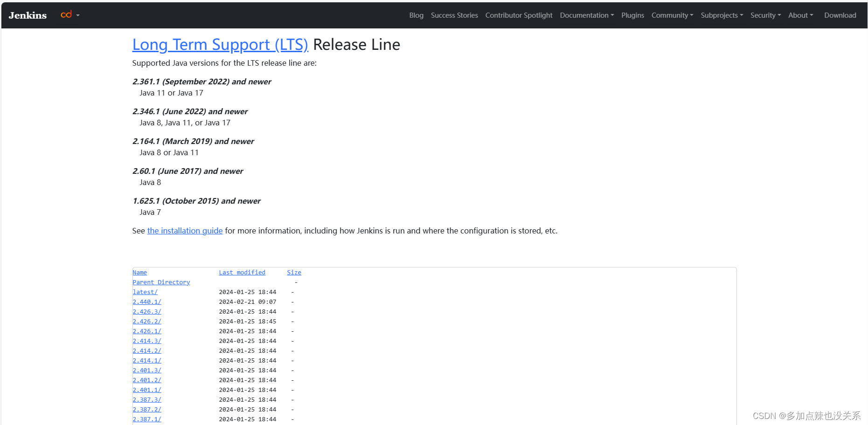Open the 2.414.3/ release folder

[x=147, y=341]
